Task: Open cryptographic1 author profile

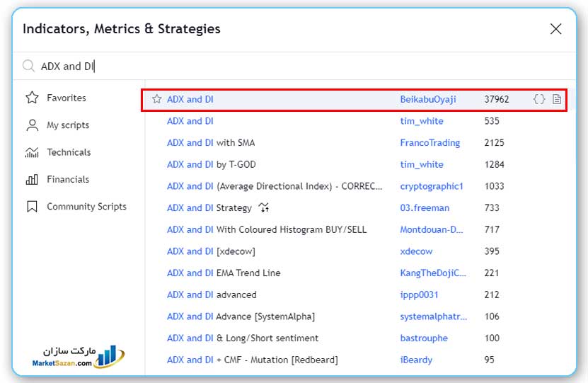Action: (432, 186)
